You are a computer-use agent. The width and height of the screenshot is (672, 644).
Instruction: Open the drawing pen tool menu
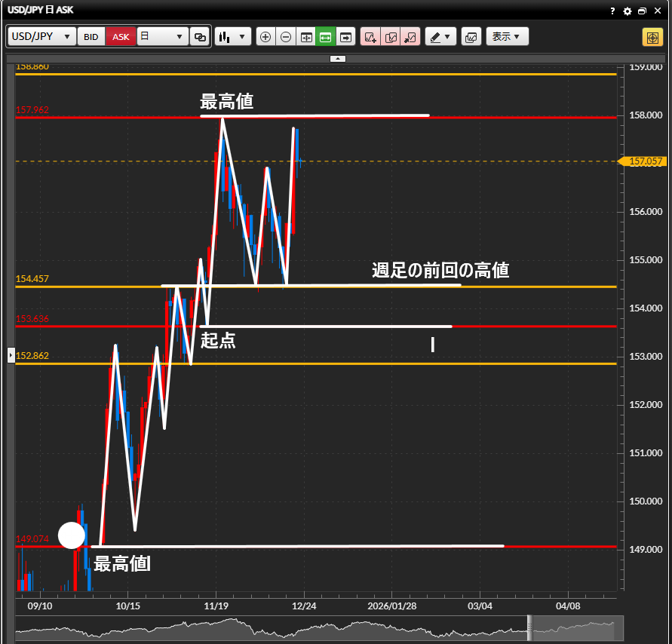(x=440, y=37)
